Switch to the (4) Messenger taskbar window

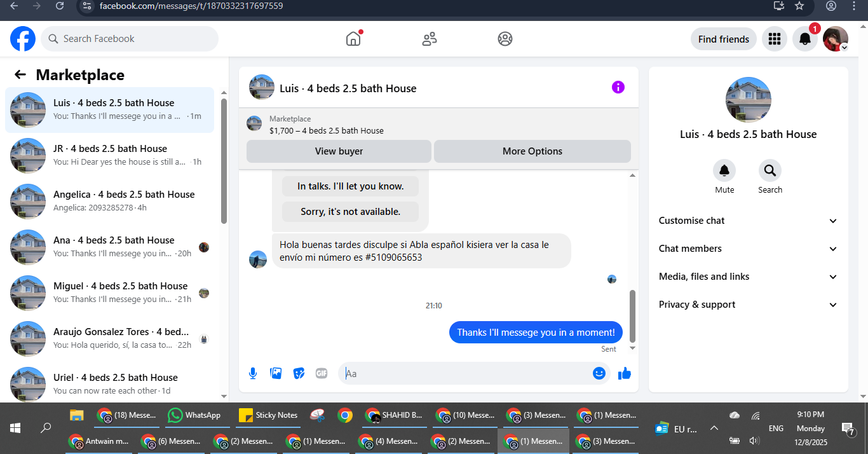click(388, 441)
